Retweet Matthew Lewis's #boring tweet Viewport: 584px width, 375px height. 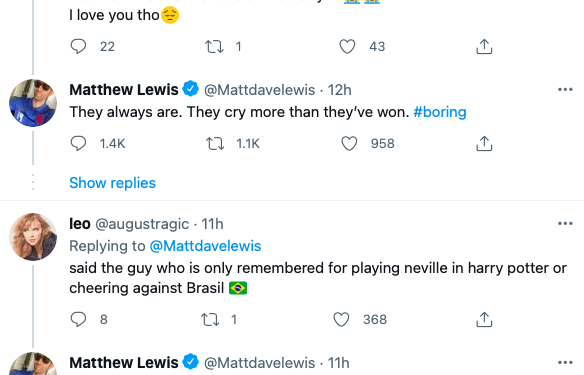point(215,143)
